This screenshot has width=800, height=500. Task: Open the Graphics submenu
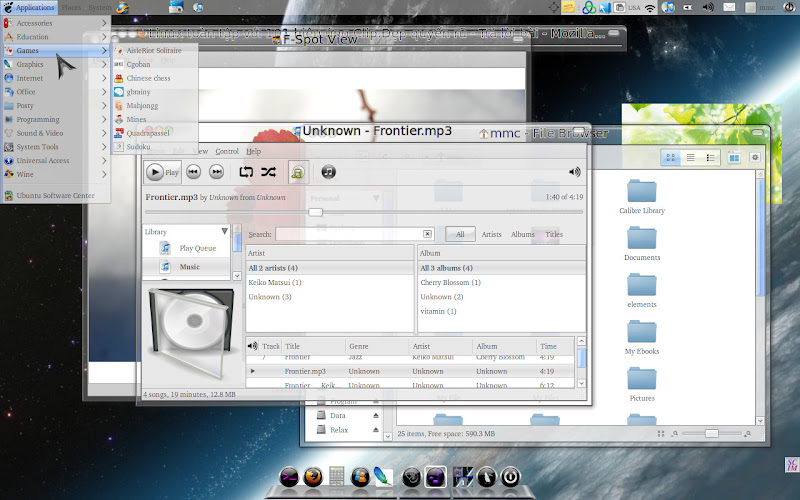(56, 64)
